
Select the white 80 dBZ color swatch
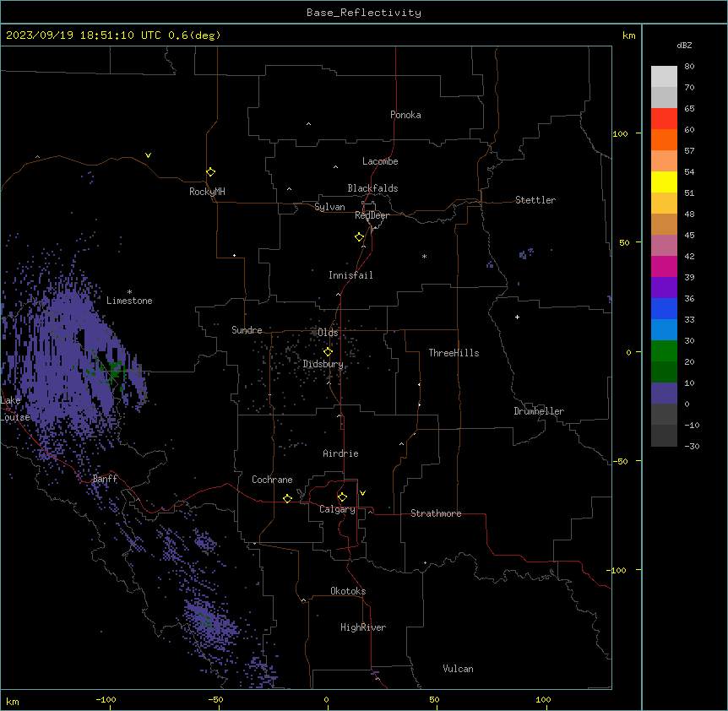[664, 77]
